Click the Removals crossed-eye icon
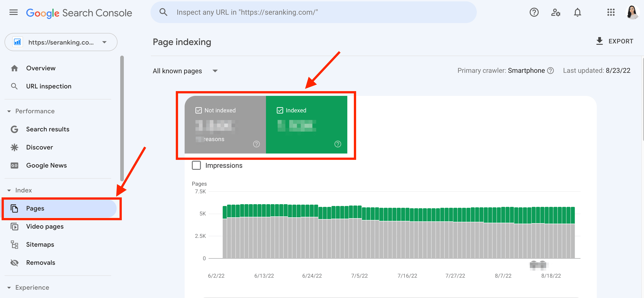The height and width of the screenshot is (298, 644). (14, 263)
